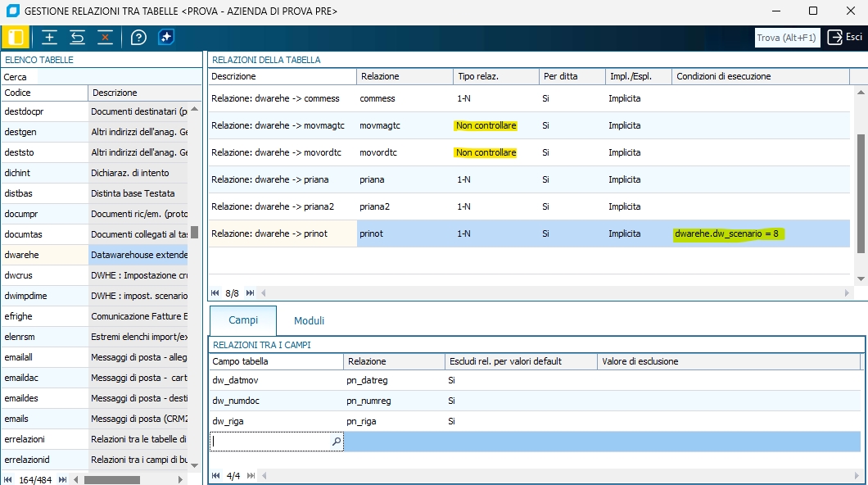Select the Campi tab
Screen dimensions: 868x485
click(x=243, y=320)
